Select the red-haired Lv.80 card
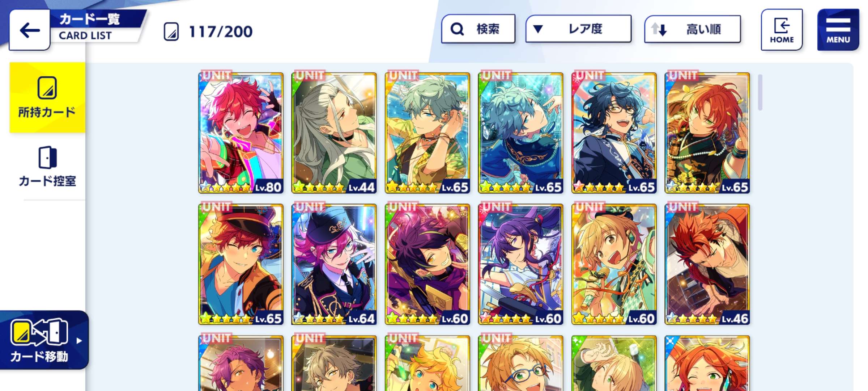This screenshot has height=391, width=868. pyautogui.click(x=241, y=133)
